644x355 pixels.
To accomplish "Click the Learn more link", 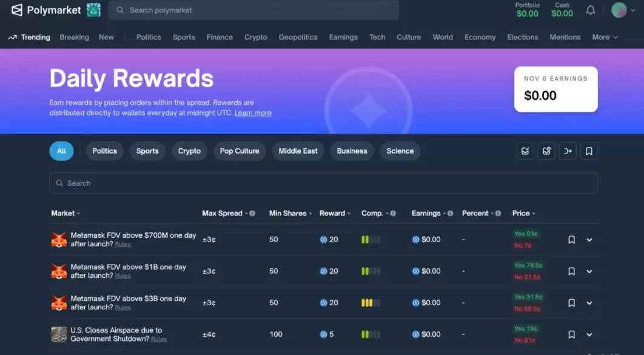I will click(253, 113).
